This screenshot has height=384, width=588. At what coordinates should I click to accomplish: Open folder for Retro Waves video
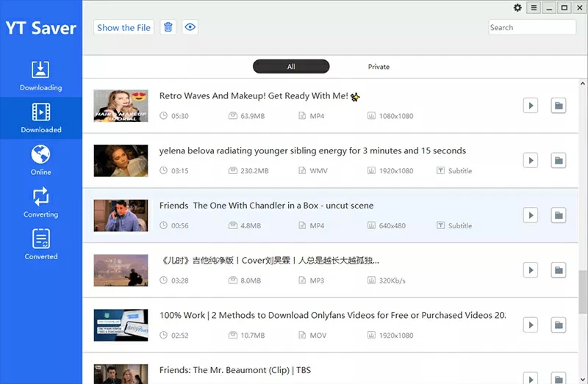click(559, 106)
